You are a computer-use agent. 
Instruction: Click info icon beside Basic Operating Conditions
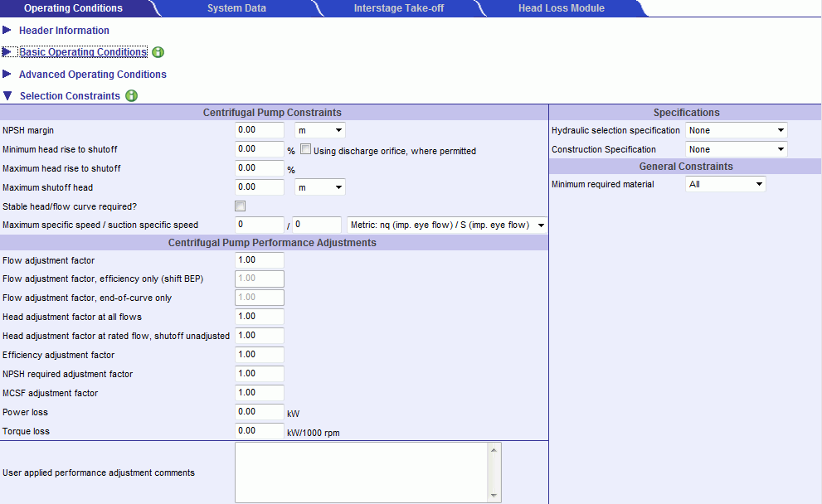pos(158,52)
